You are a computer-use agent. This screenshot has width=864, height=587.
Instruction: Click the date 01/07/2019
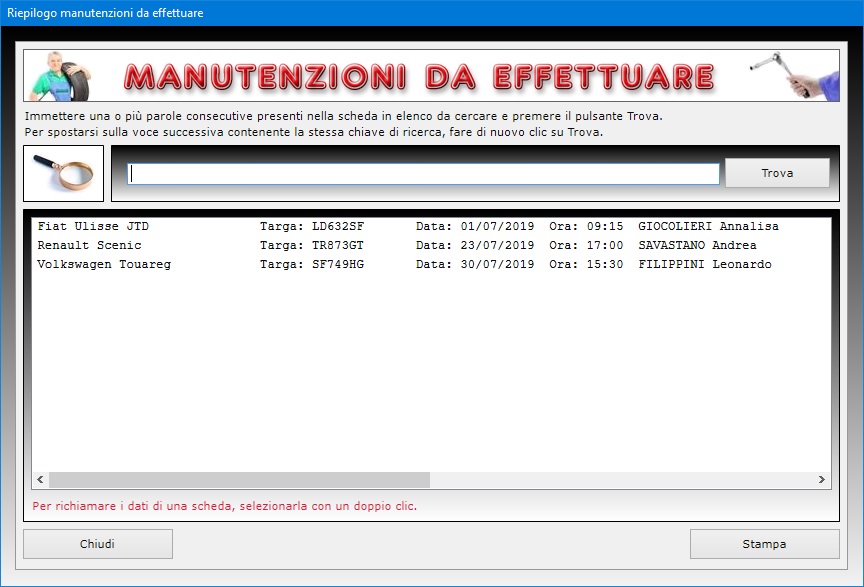point(498,226)
